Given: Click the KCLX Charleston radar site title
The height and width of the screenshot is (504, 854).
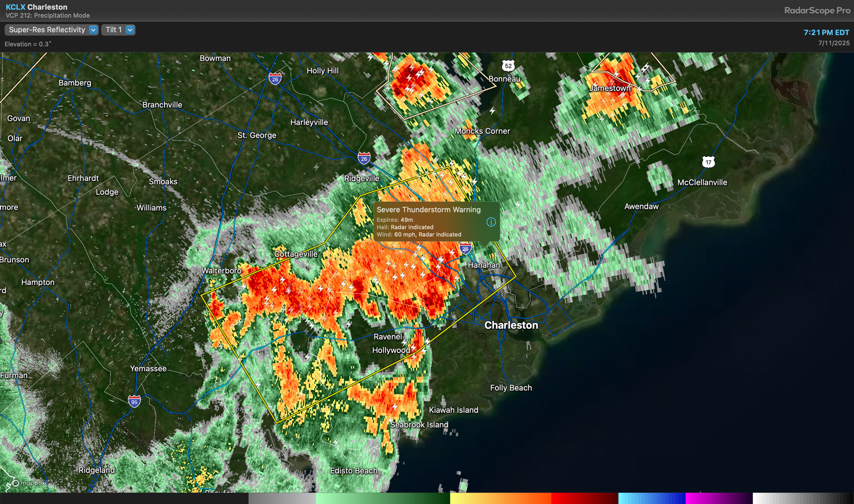Looking at the screenshot, I should click(36, 7).
